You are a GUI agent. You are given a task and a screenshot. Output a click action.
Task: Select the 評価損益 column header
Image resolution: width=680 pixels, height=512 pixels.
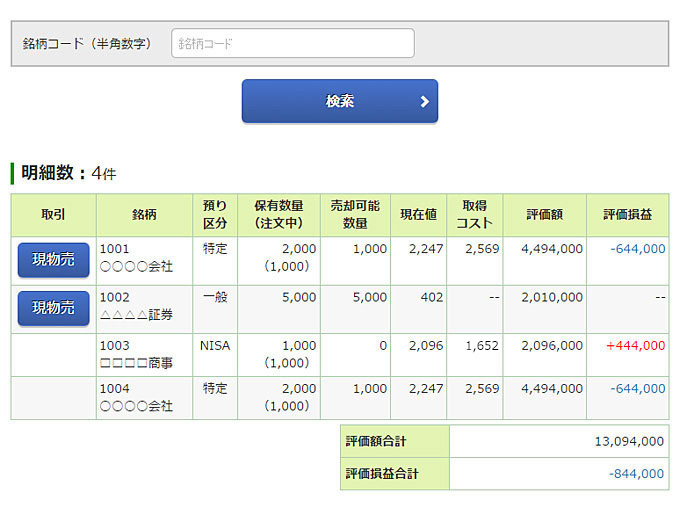628,215
